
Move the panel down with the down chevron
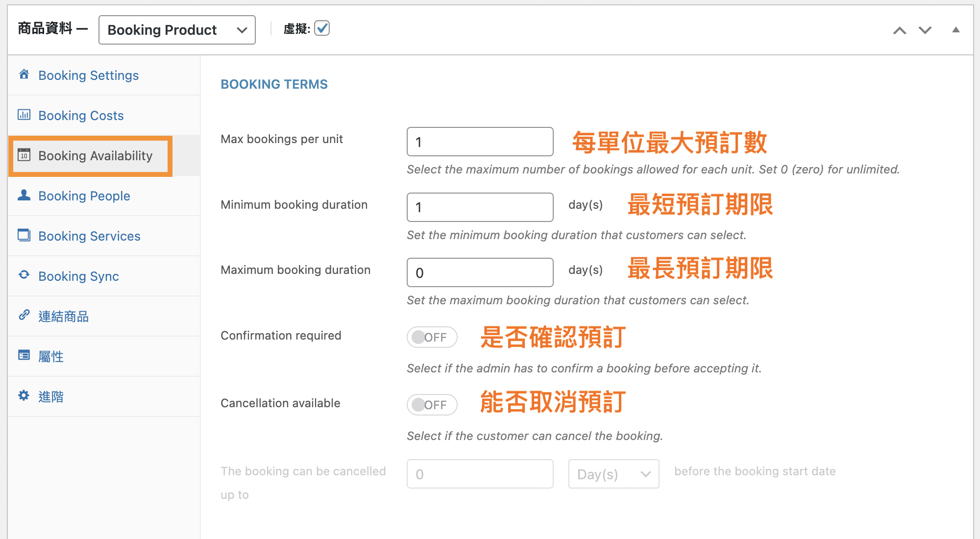click(x=925, y=30)
